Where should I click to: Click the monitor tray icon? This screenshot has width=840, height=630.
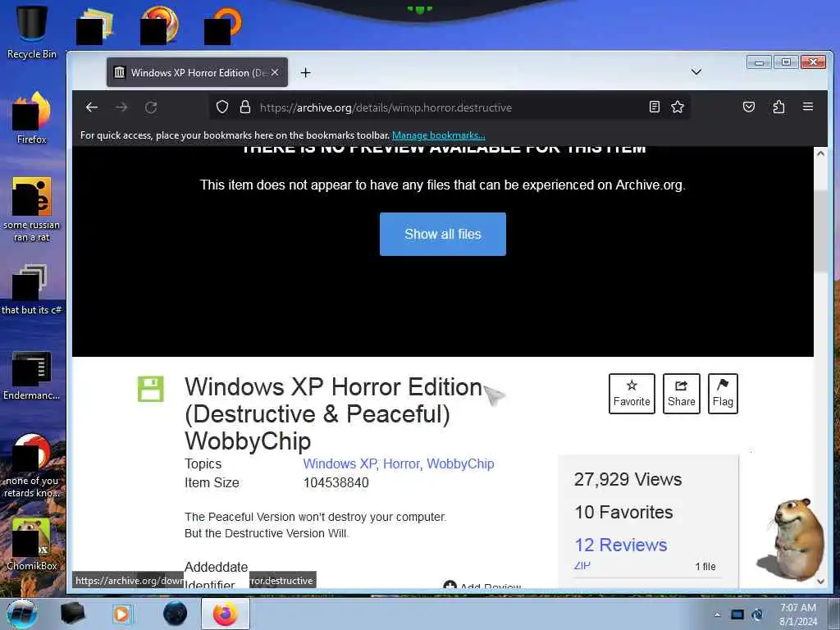coord(737,614)
